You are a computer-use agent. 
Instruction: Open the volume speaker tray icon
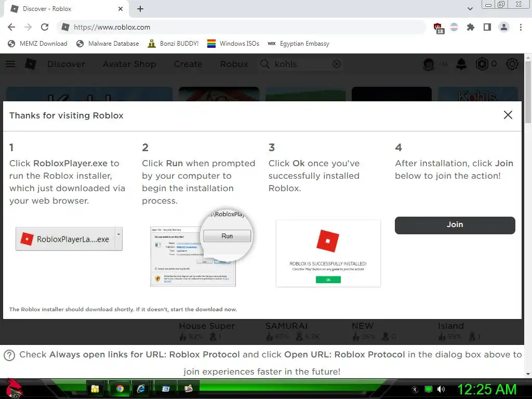click(441, 389)
